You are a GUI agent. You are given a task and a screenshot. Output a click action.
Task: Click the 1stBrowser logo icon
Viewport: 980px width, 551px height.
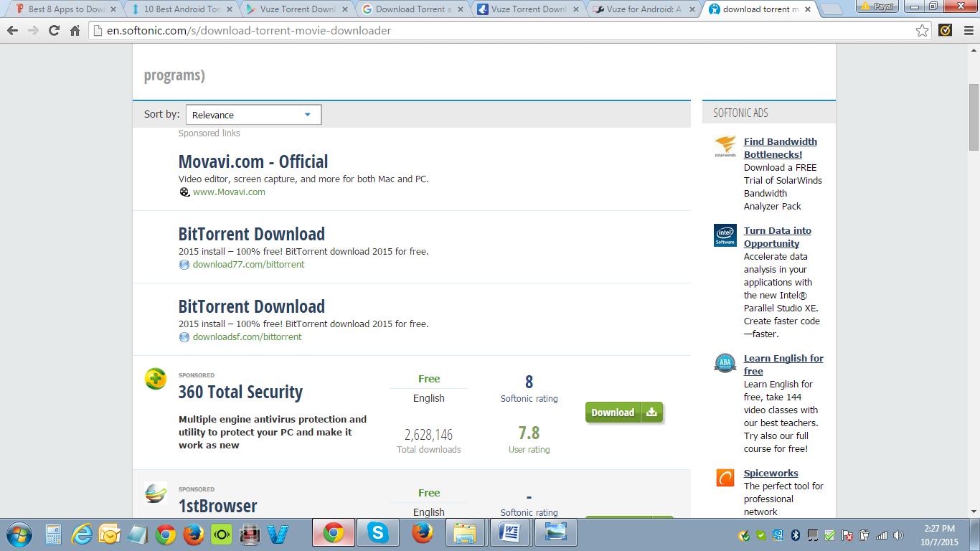point(156,493)
